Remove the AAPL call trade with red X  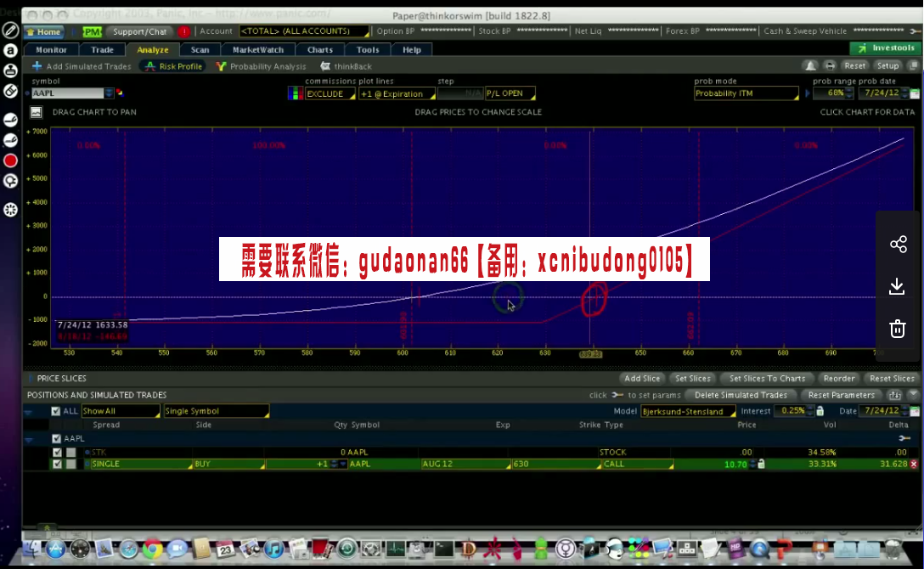(x=914, y=465)
